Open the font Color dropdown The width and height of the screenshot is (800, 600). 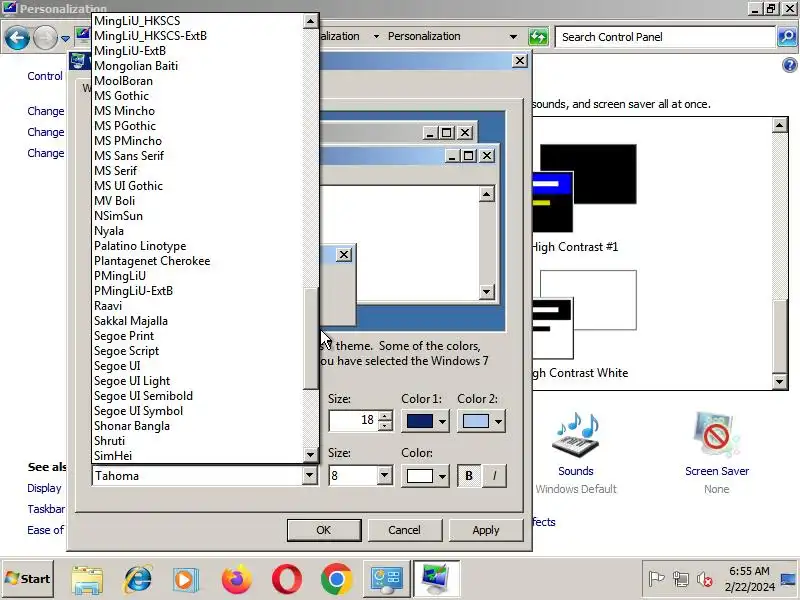pos(442,476)
